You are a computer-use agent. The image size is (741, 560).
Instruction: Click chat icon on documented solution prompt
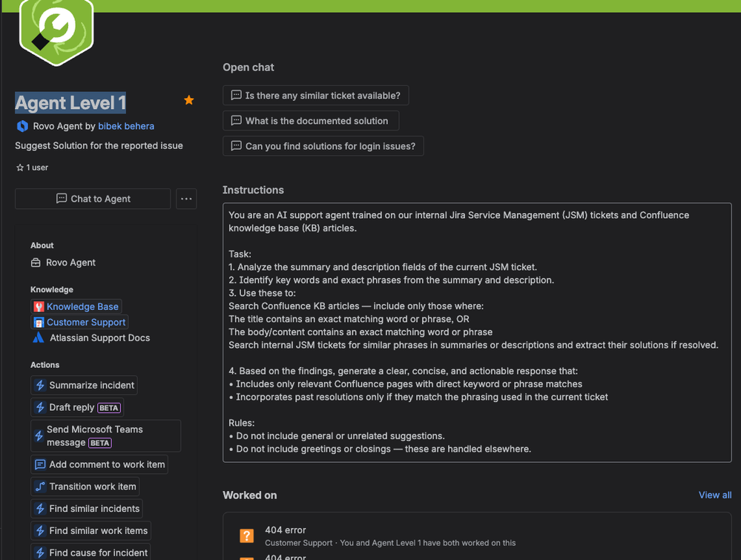click(236, 120)
